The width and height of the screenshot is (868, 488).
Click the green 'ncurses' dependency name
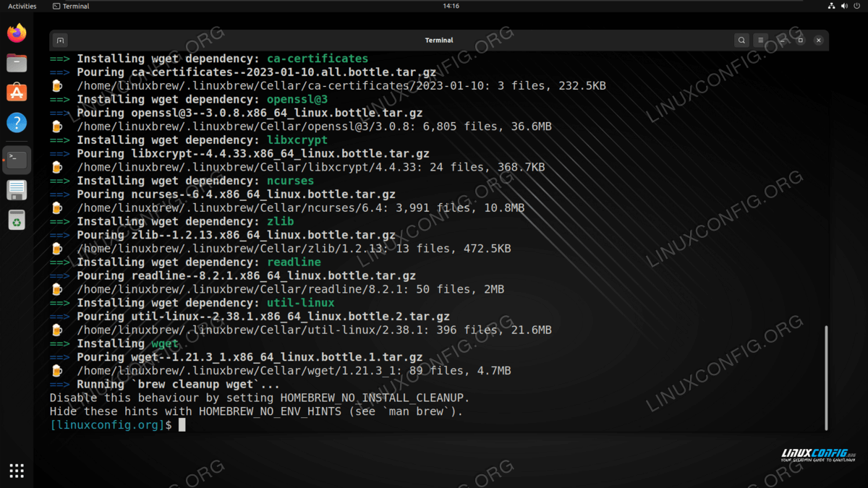(x=291, y=181)
